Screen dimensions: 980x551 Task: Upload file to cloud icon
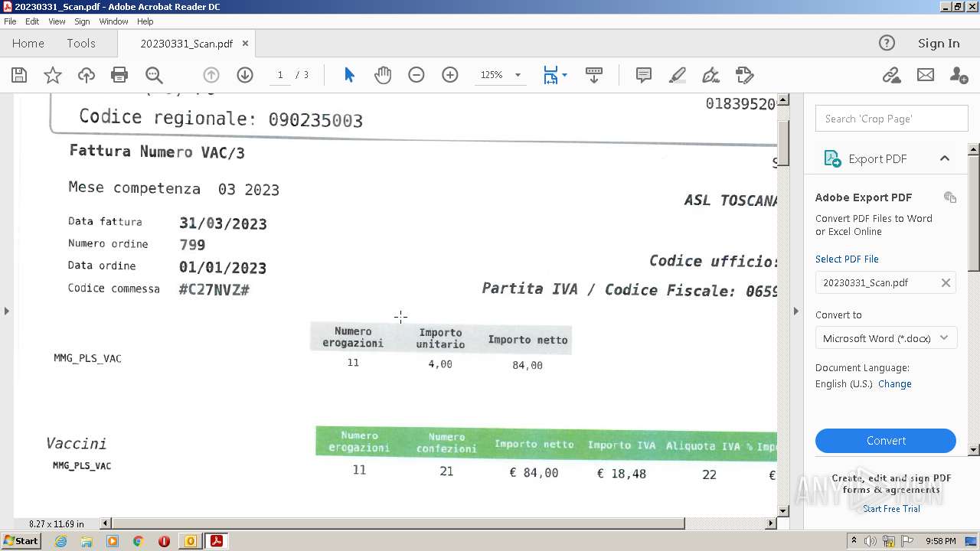click(x=87, y=75)
